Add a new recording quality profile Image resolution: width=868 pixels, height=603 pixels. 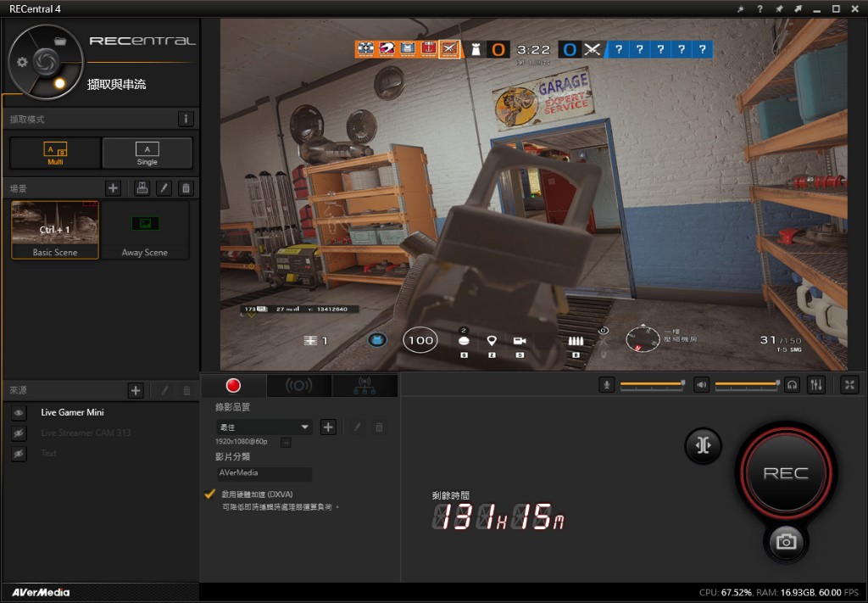click(328, 427)
